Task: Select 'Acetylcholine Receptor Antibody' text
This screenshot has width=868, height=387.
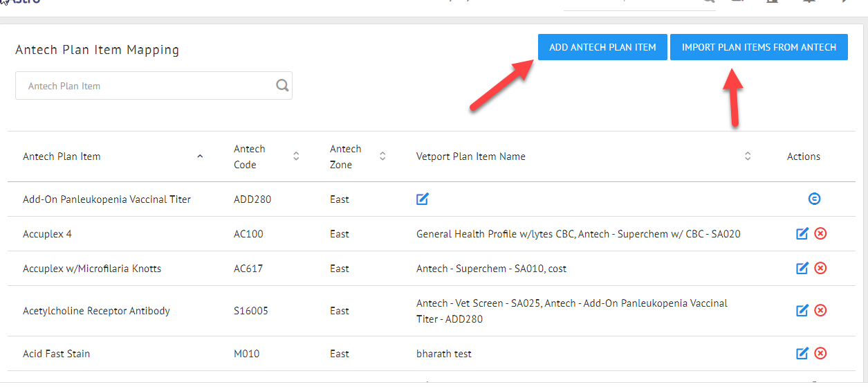Action: (x=96, y=311)
